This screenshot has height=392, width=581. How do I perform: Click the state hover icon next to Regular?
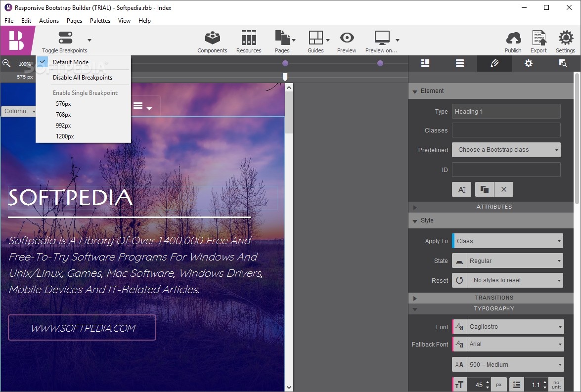[459, 261]
